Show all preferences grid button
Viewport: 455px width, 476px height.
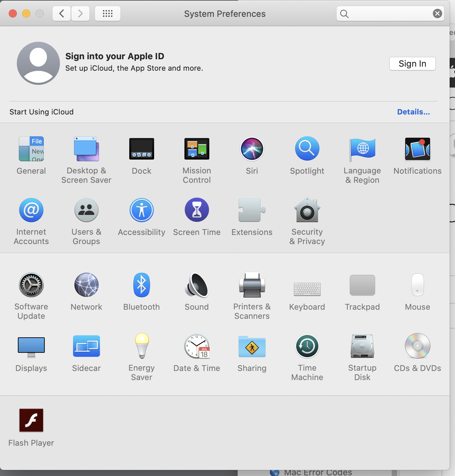point(108,13)
